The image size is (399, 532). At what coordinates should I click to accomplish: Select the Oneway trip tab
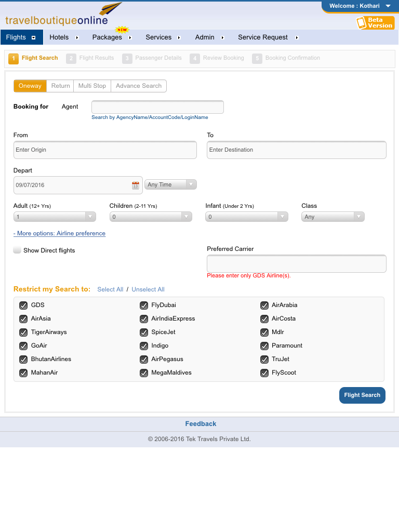point(30,86)
